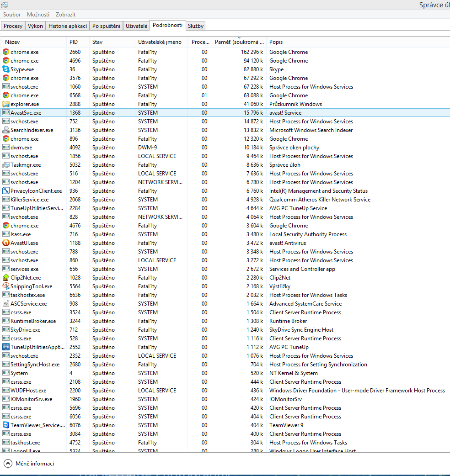Open the Soubor menu

(12, 15)
